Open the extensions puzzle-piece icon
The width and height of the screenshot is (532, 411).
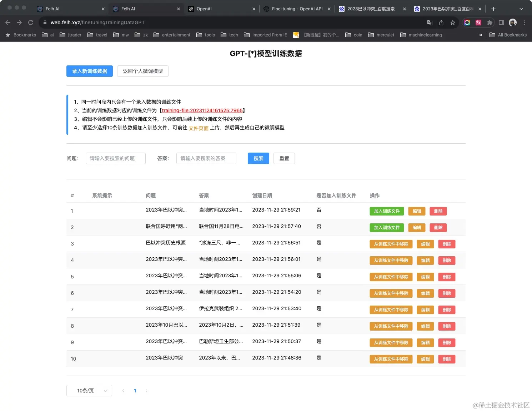(x=490, y=23)
